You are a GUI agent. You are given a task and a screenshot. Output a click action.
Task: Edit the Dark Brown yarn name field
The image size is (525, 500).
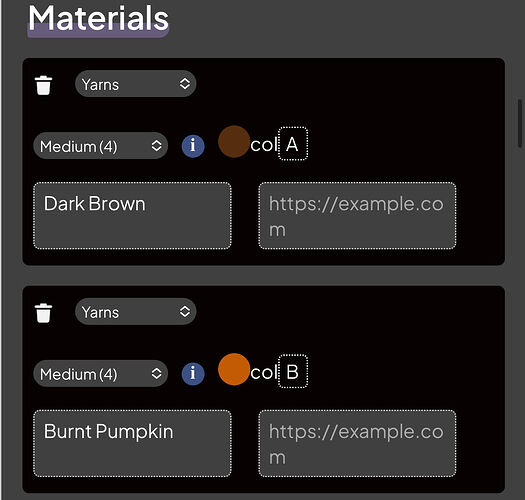[132, 216]
